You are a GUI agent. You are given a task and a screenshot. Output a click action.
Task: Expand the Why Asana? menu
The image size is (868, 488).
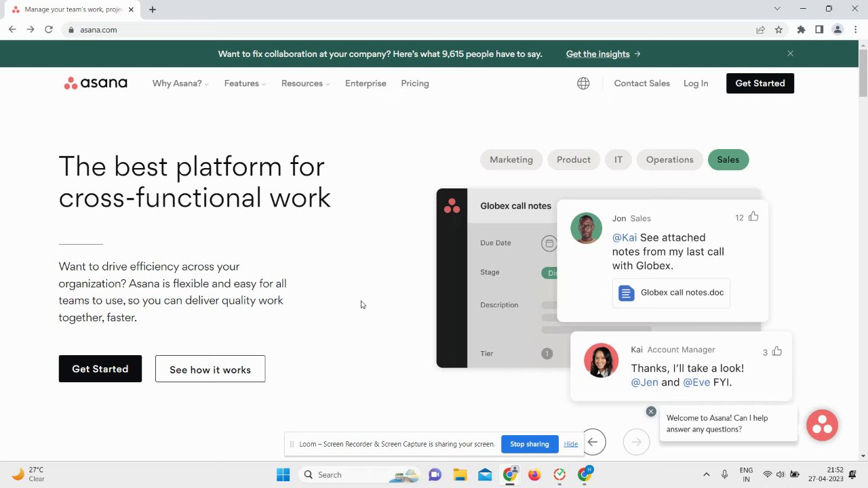(180, 83)
